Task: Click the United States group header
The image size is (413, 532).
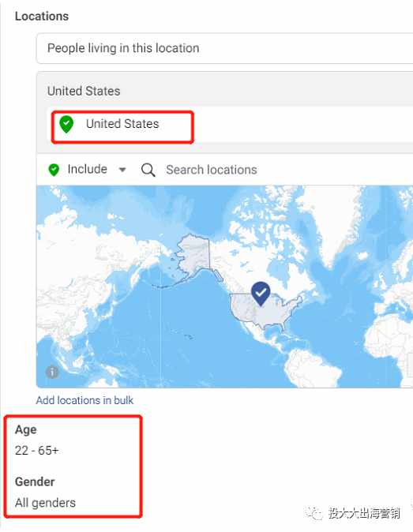Action: point(84,91)
